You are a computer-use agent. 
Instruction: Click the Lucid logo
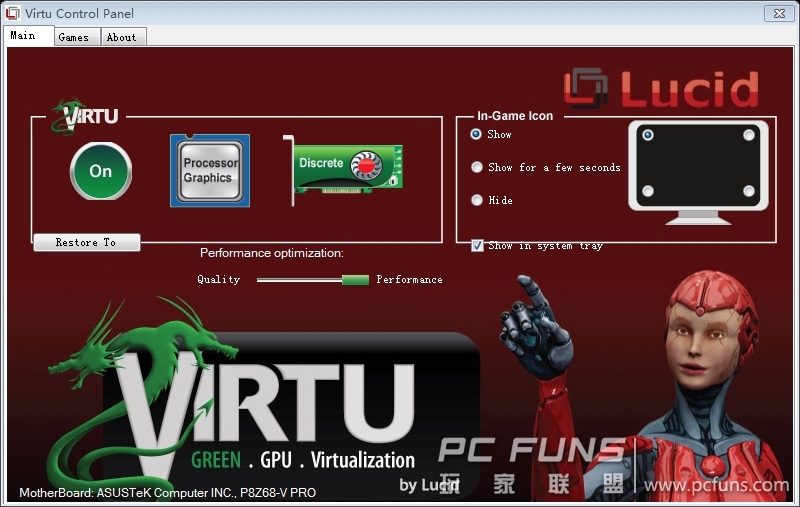tap(662, 89)
